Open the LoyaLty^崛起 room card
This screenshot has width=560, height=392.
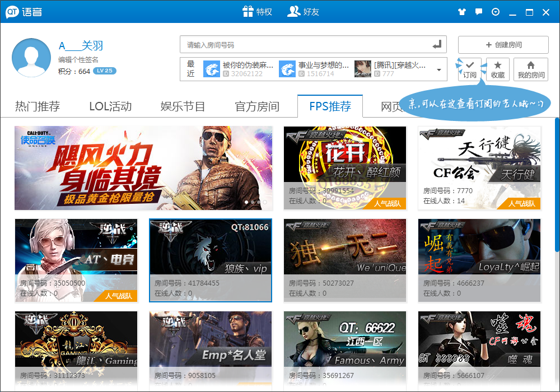pos(479,260)
